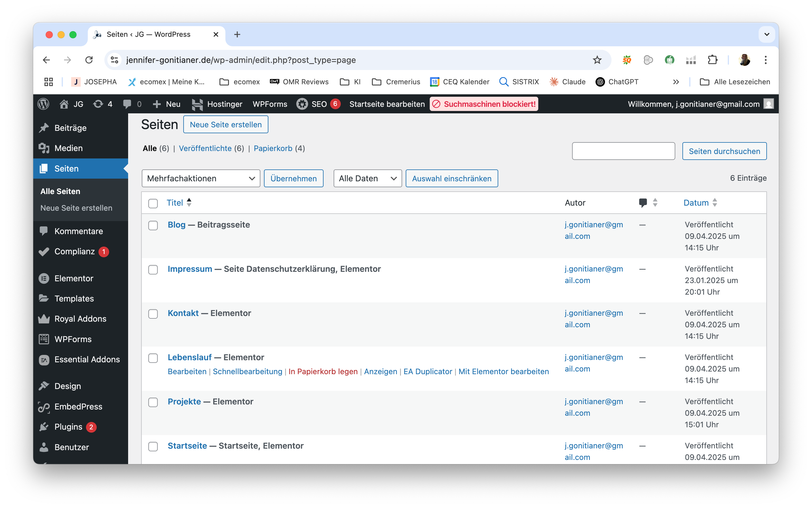Open the Mehrfachaktionen dropdown
Screen dimensions: 812x508
click(200, 178)
